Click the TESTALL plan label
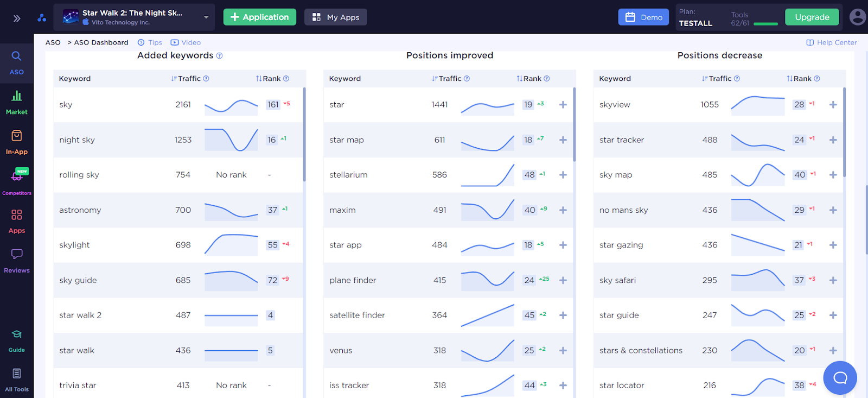 695,23
